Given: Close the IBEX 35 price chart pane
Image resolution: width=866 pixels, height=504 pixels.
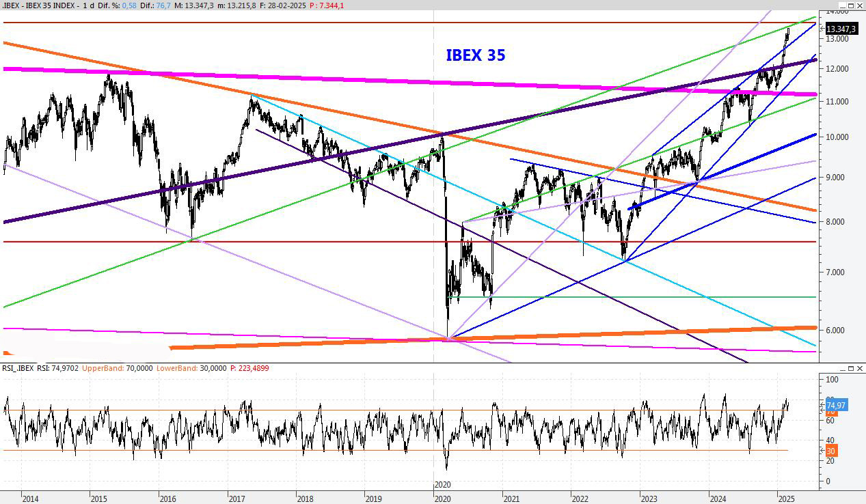Looking at the screenshot, I should tap(861, 6).
